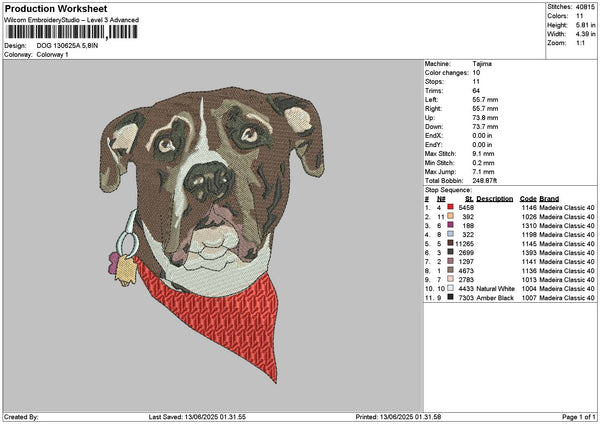The image size is (600, 424).
Task: Click the Machine value Tajima
Action: click(x=482, y=63)
